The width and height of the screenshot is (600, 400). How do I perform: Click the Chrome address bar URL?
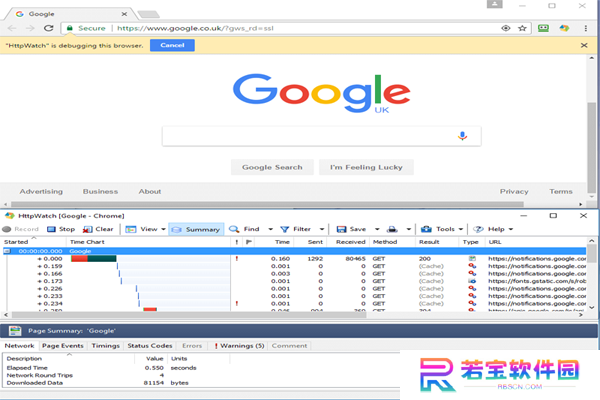click(x=195, y=28)
